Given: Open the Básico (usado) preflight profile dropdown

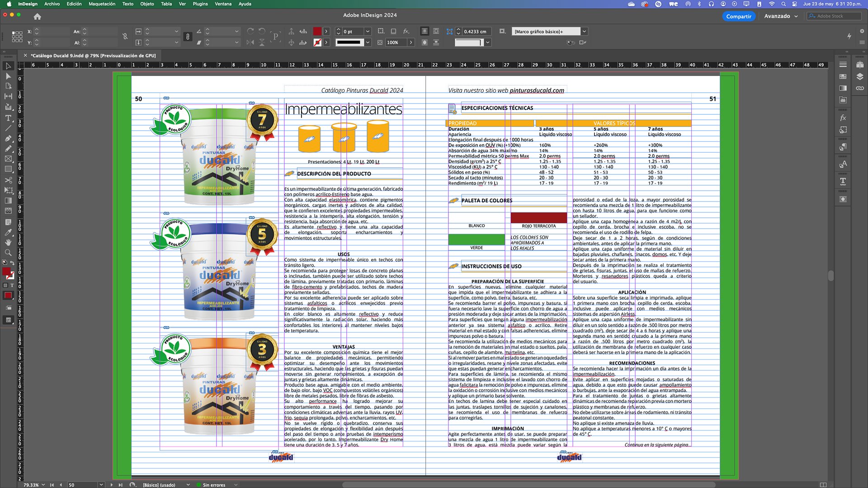Looking at the screenshot, I should (188, 485).
